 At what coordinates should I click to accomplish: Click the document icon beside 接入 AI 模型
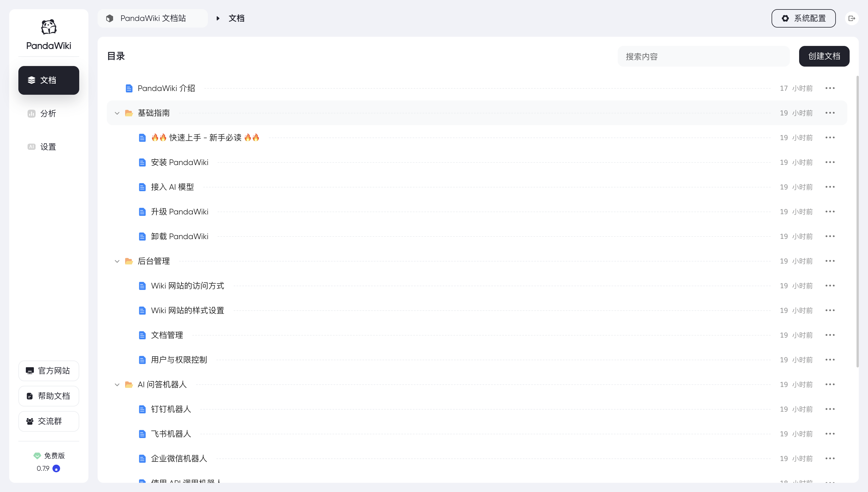[x=142, y=187]
